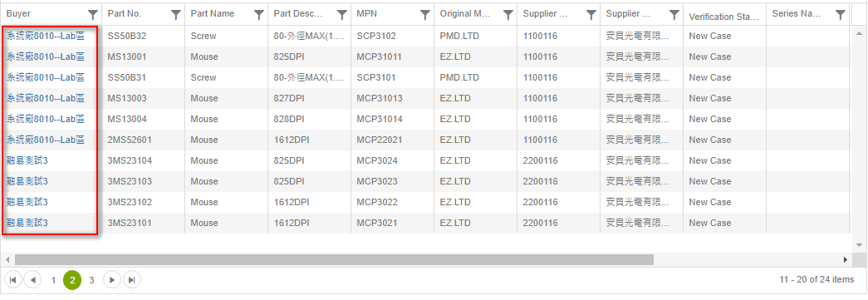Go to the next page
The image size is (868, 300).
112,280
